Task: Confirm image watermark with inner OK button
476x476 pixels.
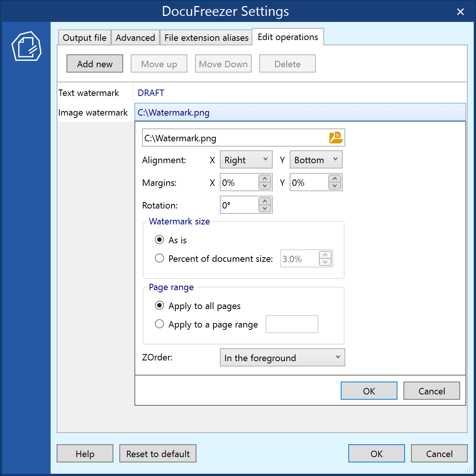Action: pos(369,391)
